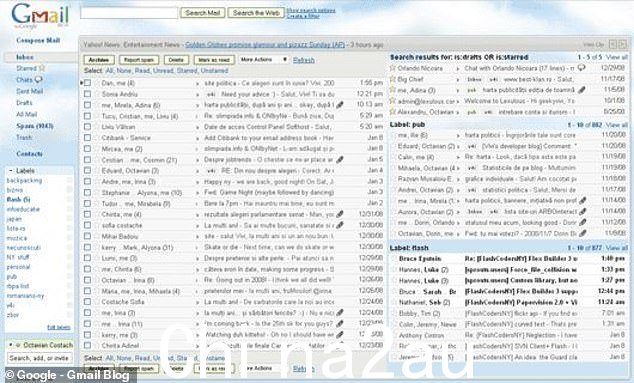The image size is (634, 383).
Task: Click the star on the Orlando Nicoara row
Action: [392, 68]
